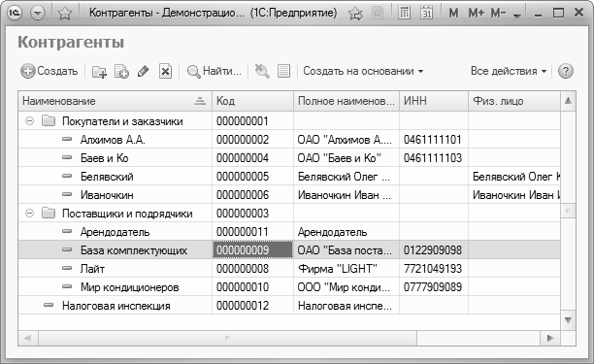594x364 pixels.
Task: Click the Полное наименование column header
Action: (346, 101)
